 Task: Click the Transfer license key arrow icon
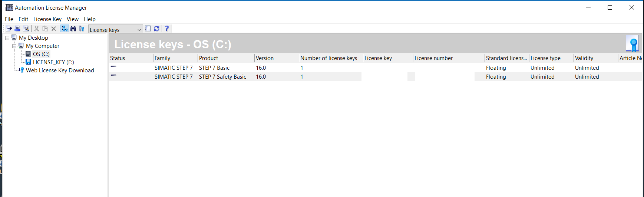[x=9, y=29]
